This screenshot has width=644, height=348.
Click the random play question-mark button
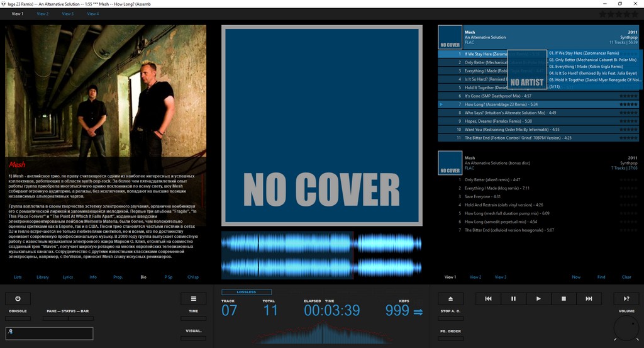coord(626,299)
